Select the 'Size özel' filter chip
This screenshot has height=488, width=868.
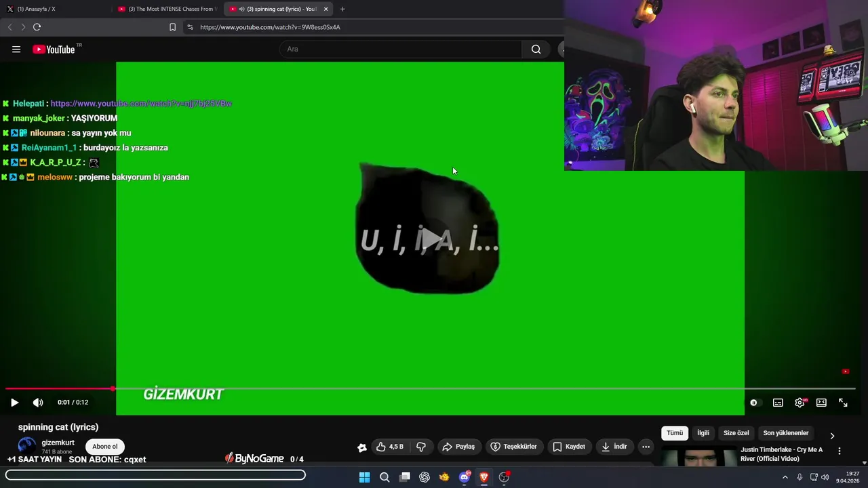[x=736, y=433]
